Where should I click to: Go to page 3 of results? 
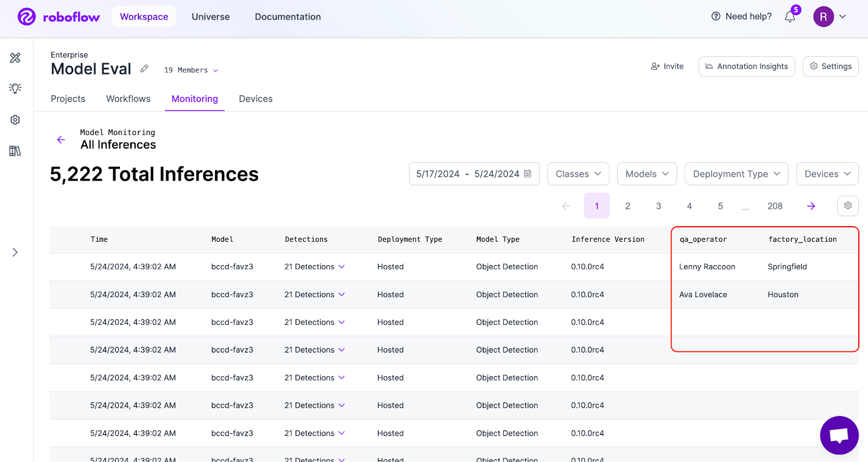pyautogui.click(x=659, y=206)
